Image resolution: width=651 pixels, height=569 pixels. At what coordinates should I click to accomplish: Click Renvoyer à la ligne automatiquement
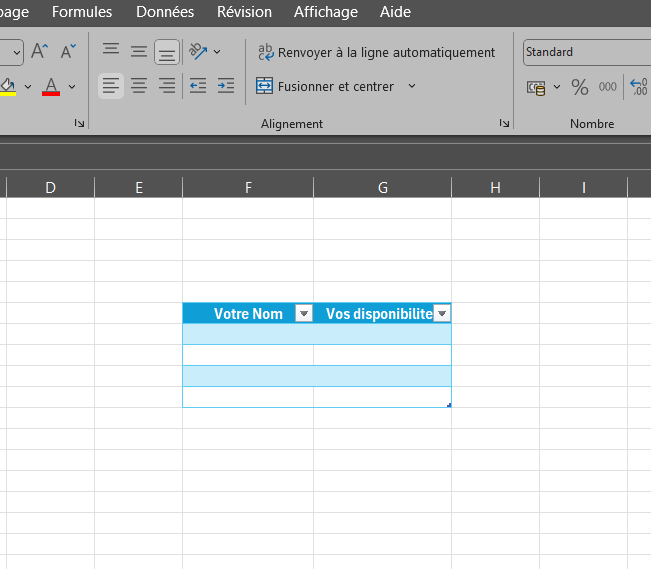click(x=377, y=52)
